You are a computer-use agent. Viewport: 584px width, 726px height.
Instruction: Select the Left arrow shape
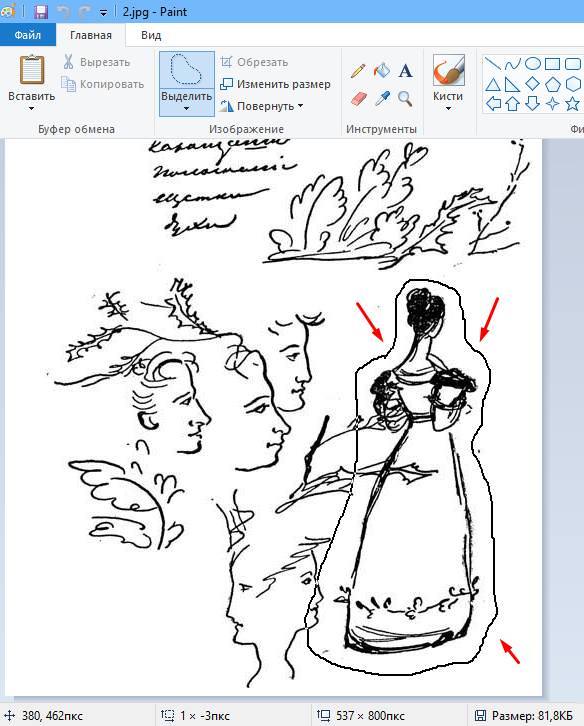pos(493,103)
